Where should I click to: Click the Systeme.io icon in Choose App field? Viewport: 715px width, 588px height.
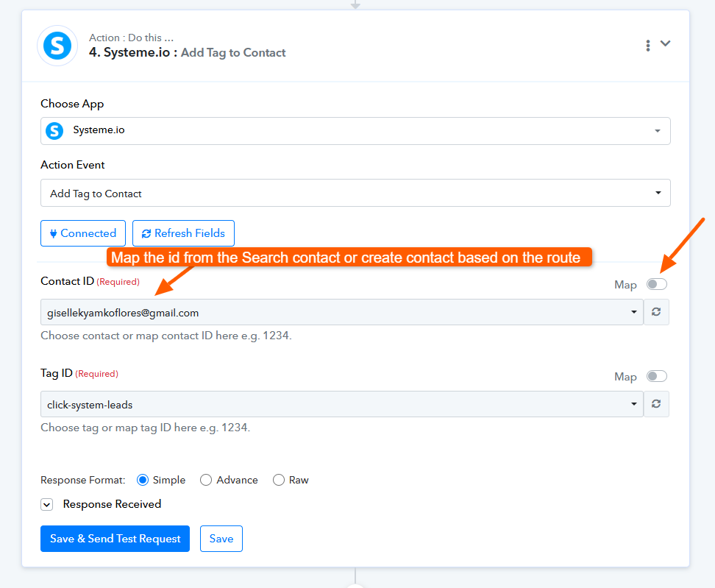click(x=54, y=131)
